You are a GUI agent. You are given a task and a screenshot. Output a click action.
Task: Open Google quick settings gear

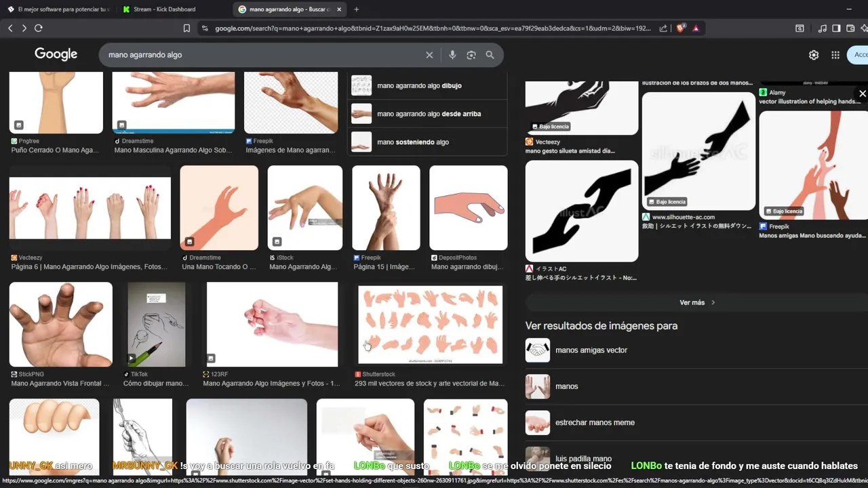[814, 55]
